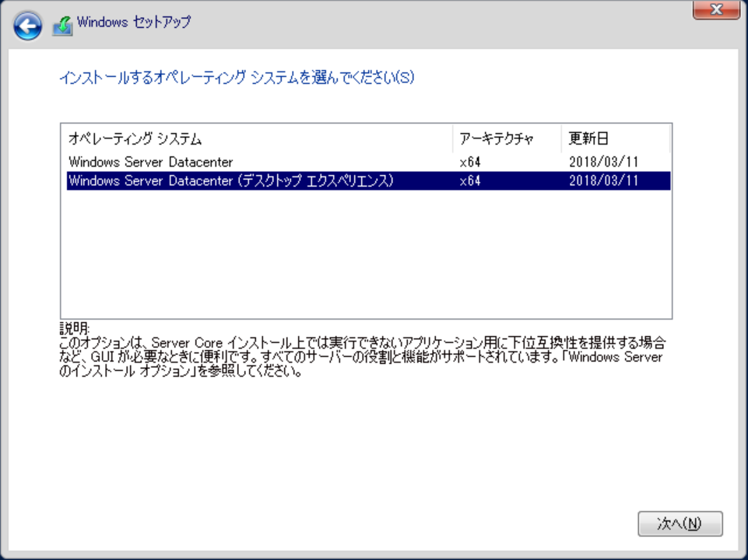Close the Windows セットアップ window
Screen dimensions: 748x560
pos(716,9)
